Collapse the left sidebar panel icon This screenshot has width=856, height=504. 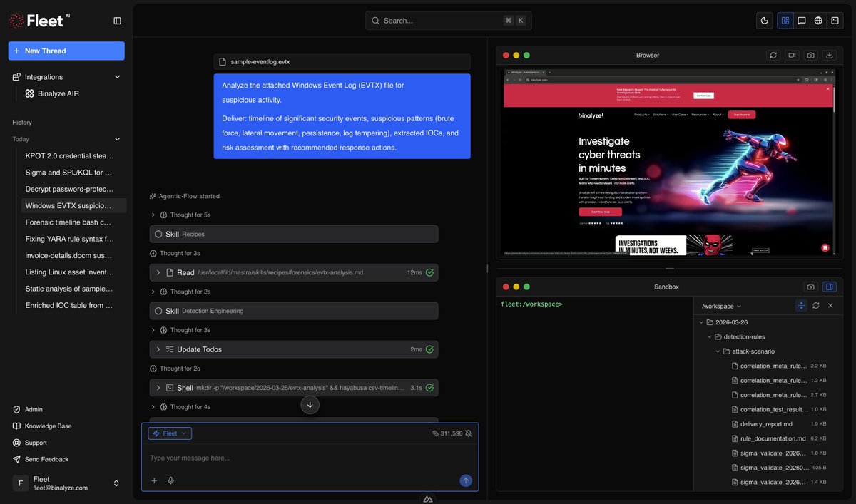point(118,21)
